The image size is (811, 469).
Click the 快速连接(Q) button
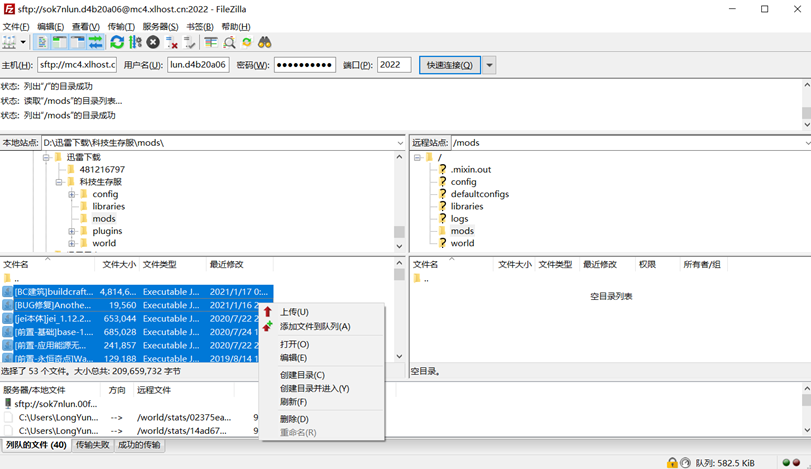[449, 65]
